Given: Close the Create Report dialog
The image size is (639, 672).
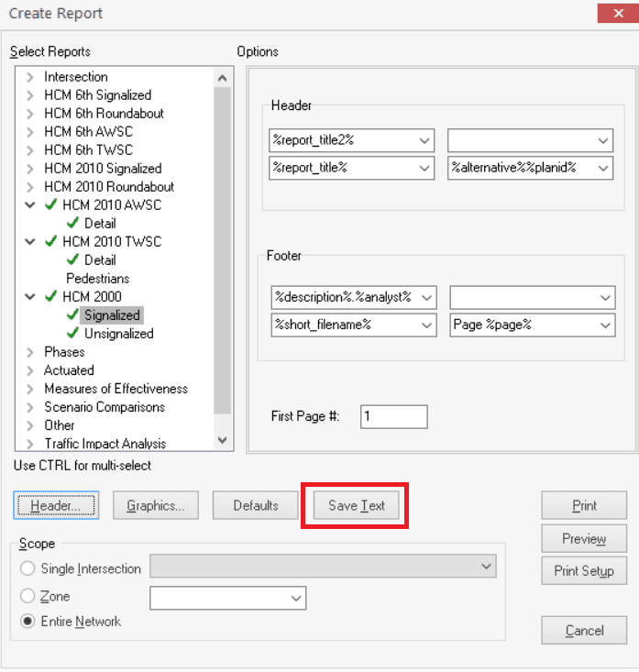Looking at the screenshot, I should [x=618, y=13].
